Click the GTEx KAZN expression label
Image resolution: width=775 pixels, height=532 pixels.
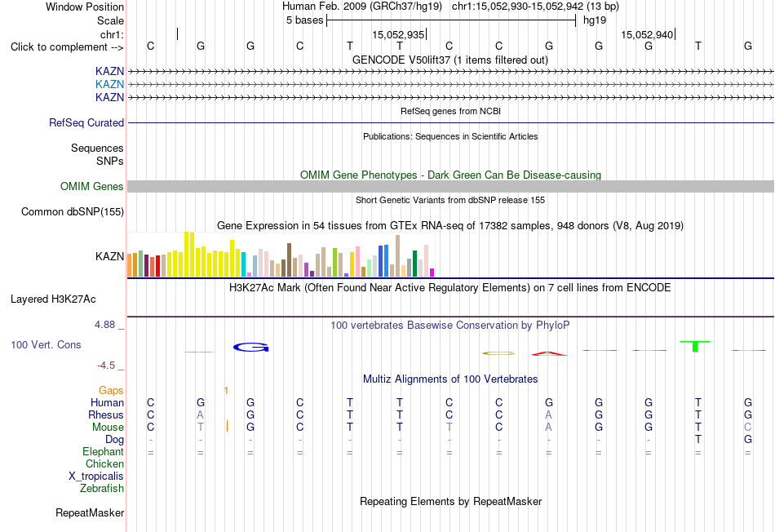[109, 256]
